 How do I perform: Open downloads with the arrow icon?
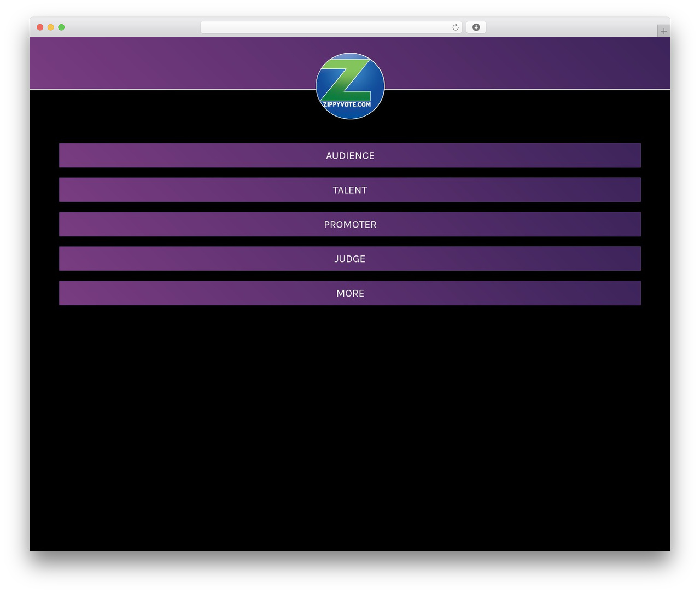[x=476, y=27]
